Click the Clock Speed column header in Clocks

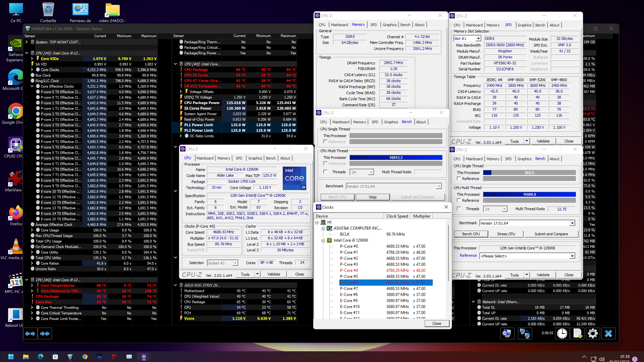coord(397,216)
